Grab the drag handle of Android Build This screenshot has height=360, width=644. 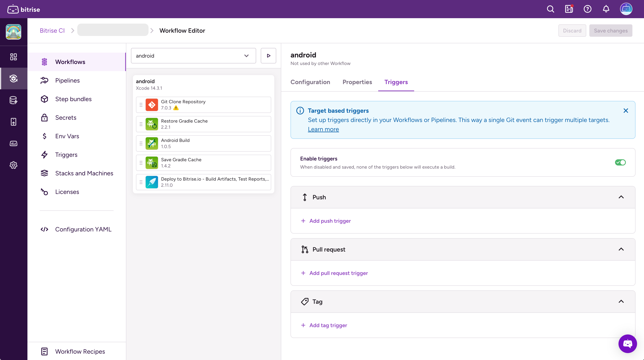click(141, 143)
